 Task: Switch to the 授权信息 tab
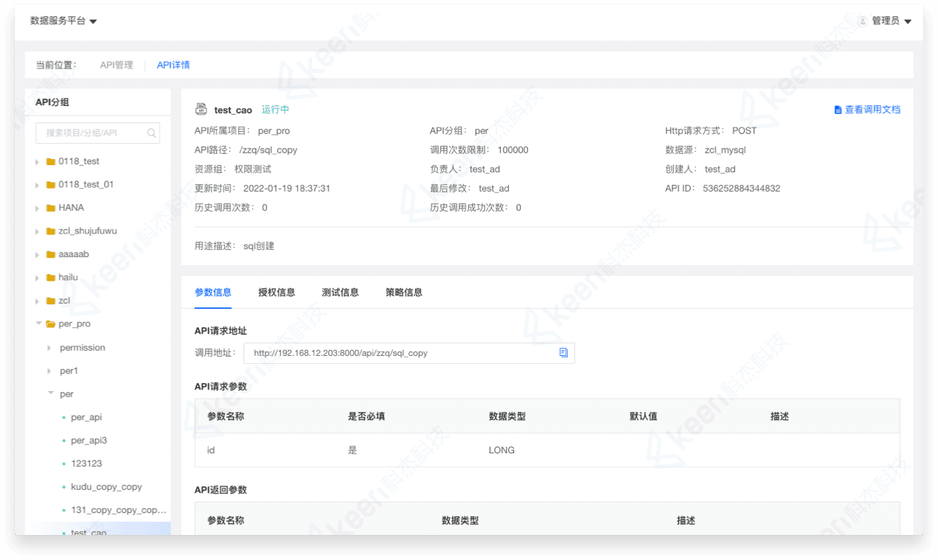click(277, 293)
